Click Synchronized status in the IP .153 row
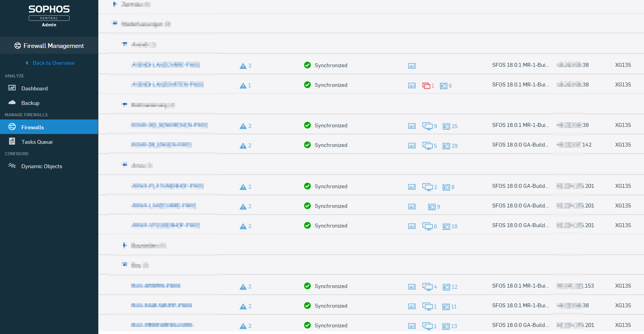This screenshot has width=644, height=334. pos(331,286)
